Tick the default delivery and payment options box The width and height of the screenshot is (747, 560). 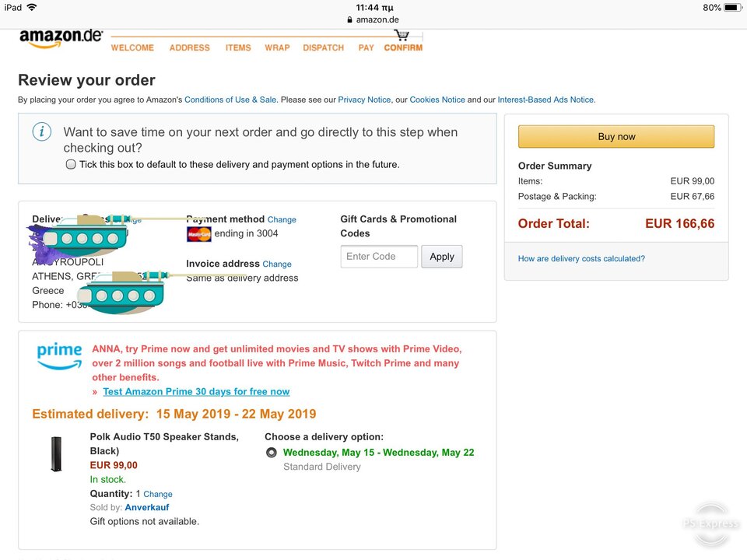[71, 164]
